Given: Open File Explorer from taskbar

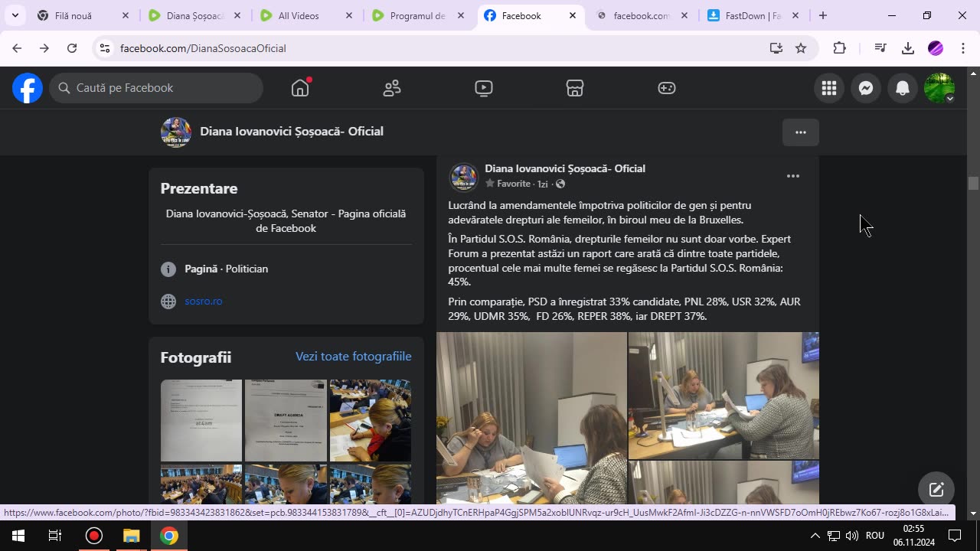Looking at the screenshot, I should coord(132,536).
